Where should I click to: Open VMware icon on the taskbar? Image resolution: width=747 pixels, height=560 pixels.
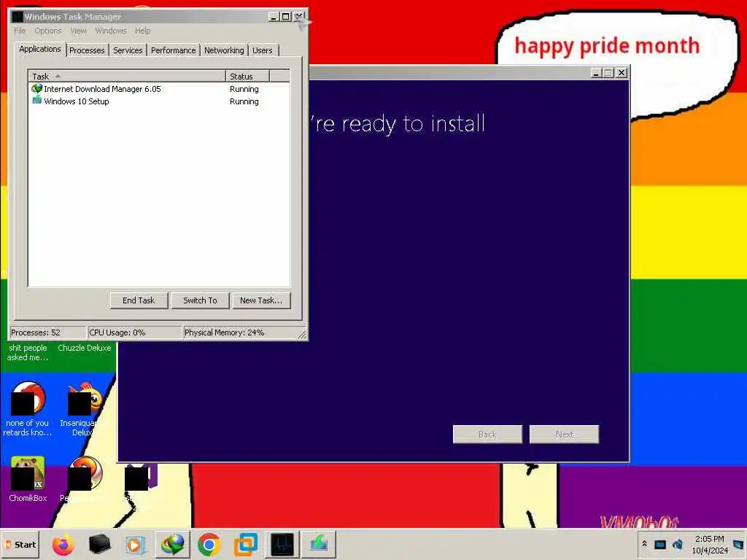pyautogui.click(x=246, y=544)
